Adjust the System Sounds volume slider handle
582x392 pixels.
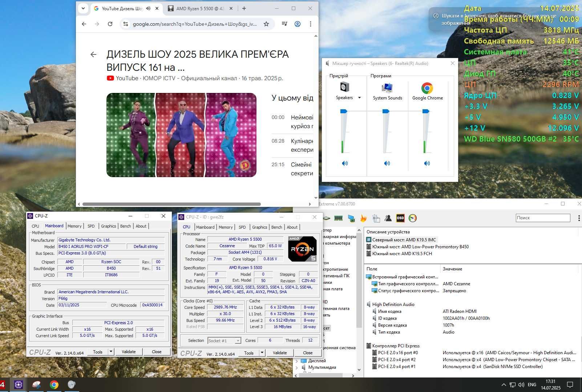coord(386,111)
